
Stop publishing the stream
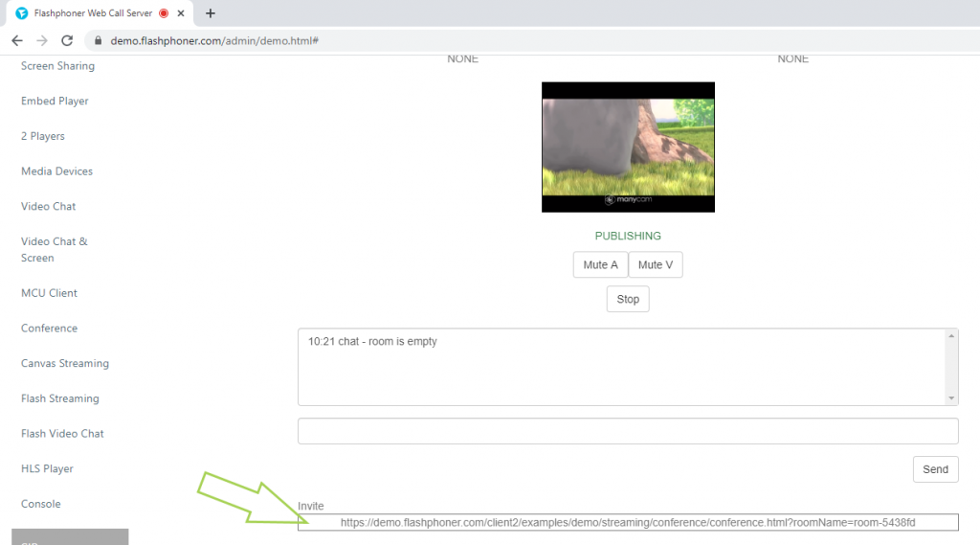[x=628, y=299]
